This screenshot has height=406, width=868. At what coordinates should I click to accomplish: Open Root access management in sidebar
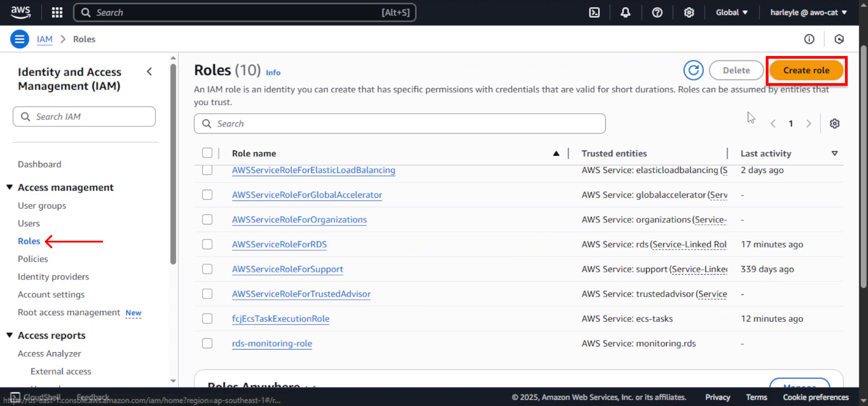tap(69, 313)
